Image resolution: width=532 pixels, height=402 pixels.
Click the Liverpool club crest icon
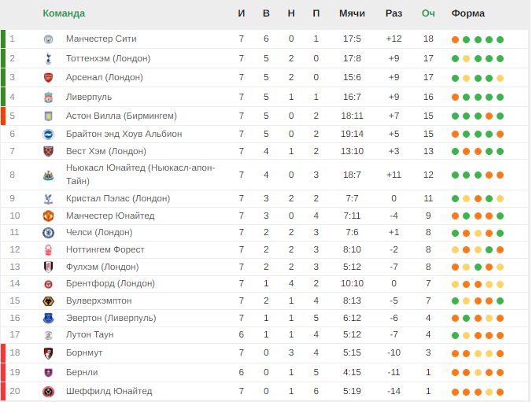[49, 97]
